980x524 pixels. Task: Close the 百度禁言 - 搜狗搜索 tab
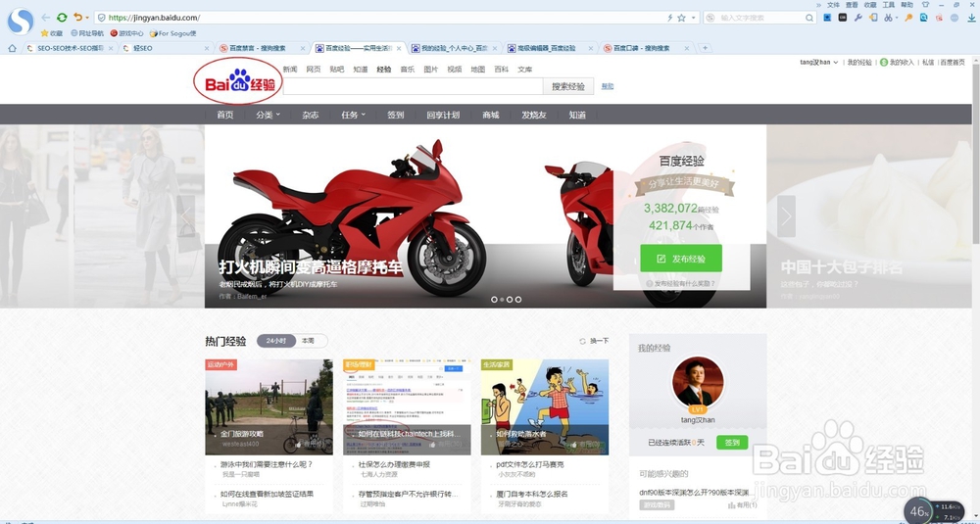tap(303, 48)
